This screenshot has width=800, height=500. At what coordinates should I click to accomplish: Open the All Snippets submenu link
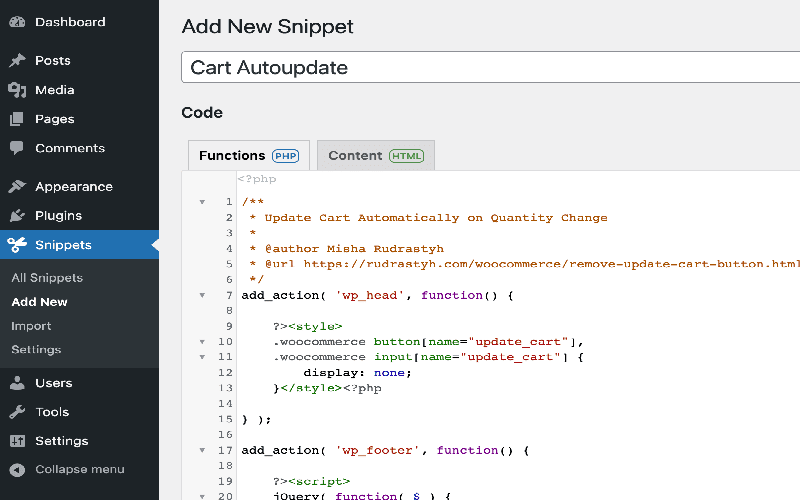click(x=47, y=278)
